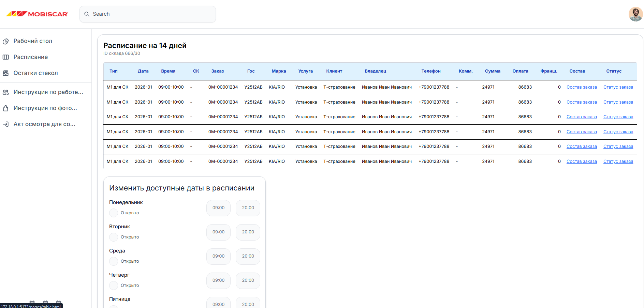Toggle Среда Открыто switch

point(114,261)
